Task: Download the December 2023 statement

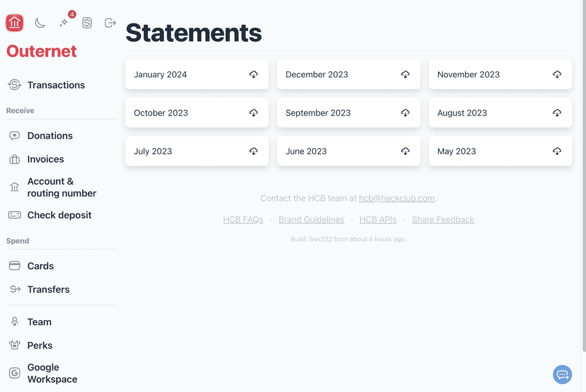Action: (405, 74)
